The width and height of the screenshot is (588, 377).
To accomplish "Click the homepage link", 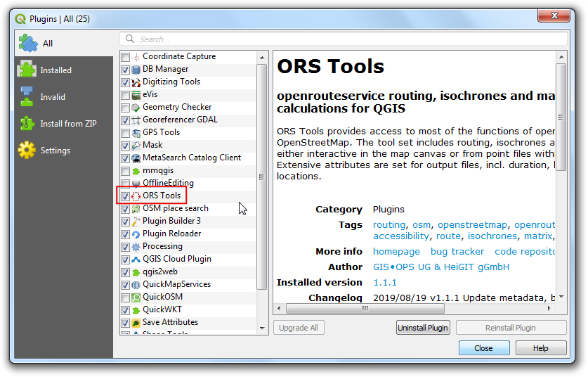I will pyautogui.click(x=396, y=251).
